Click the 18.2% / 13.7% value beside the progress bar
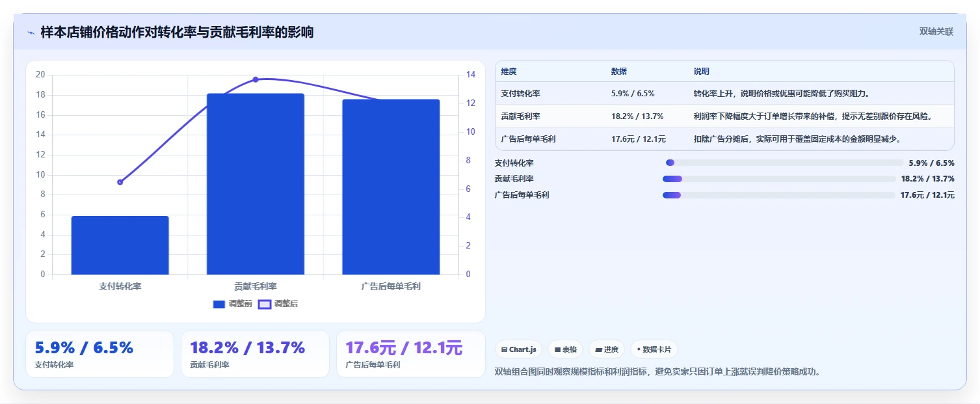The image size is (980, 404). click(927, 179)
